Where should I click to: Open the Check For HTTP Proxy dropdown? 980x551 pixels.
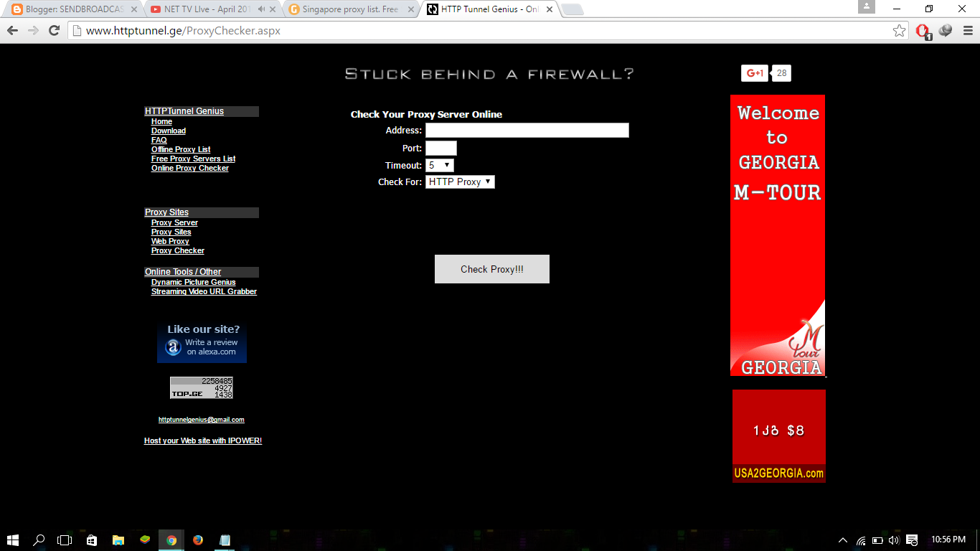[460, 182]
